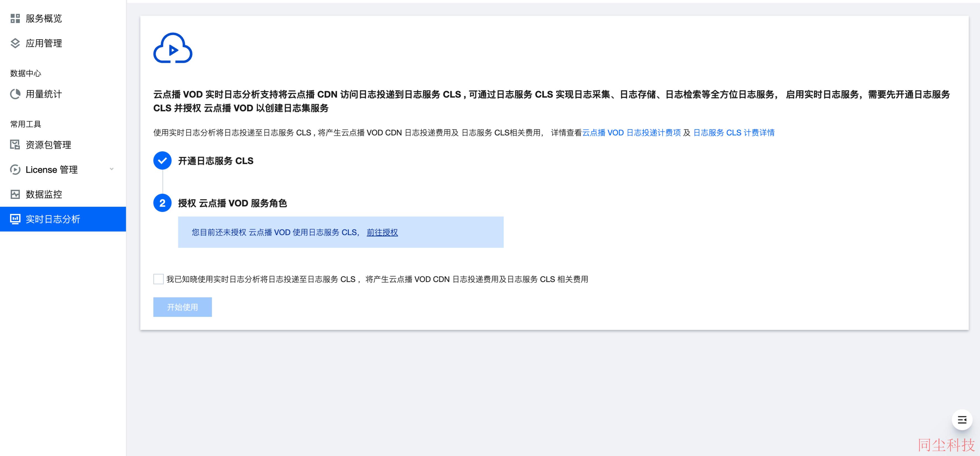Screen dimensions: 980x456
Task: Follow the 前往授权 link
Action: pos(382,232)
